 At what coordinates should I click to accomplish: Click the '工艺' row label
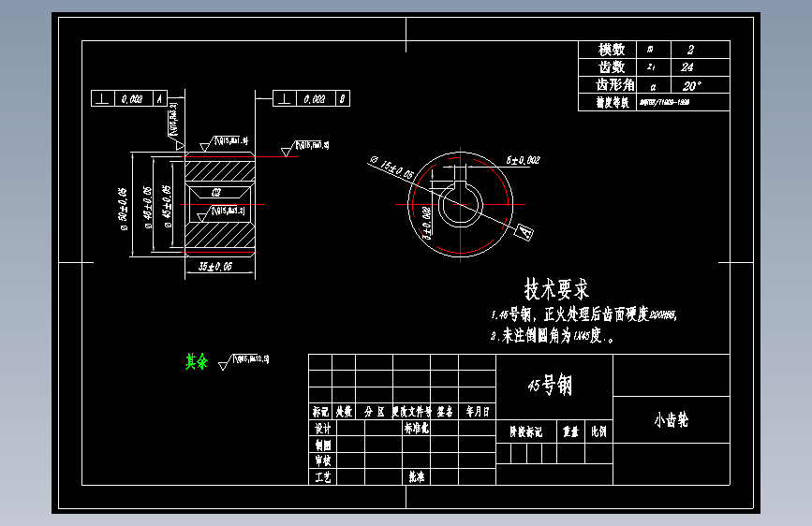(x=322, y=477)
